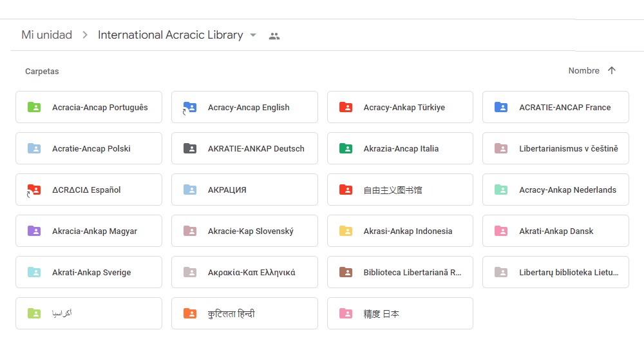Select the Akracia-Ankap Magyar folder name
The width and height of the screenshot is (644, 361).
95,231
